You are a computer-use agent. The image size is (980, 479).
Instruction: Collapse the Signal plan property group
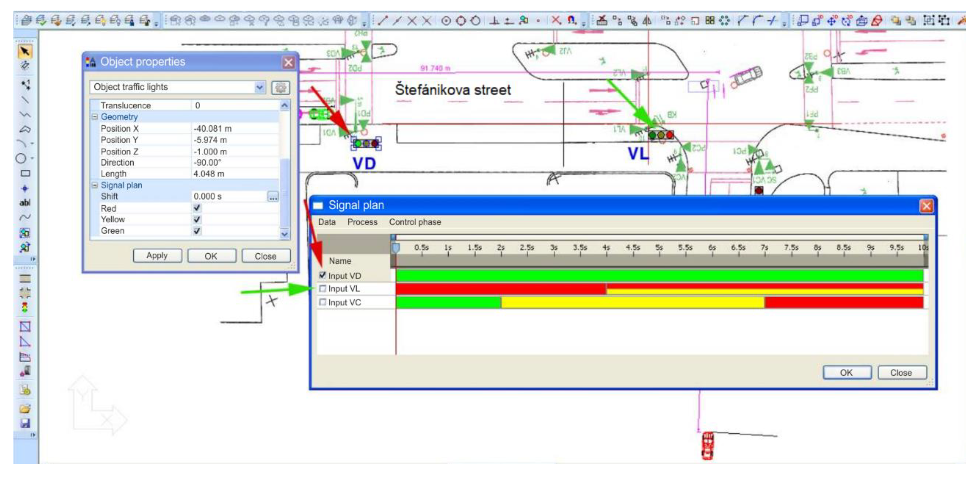click(95, 185)
